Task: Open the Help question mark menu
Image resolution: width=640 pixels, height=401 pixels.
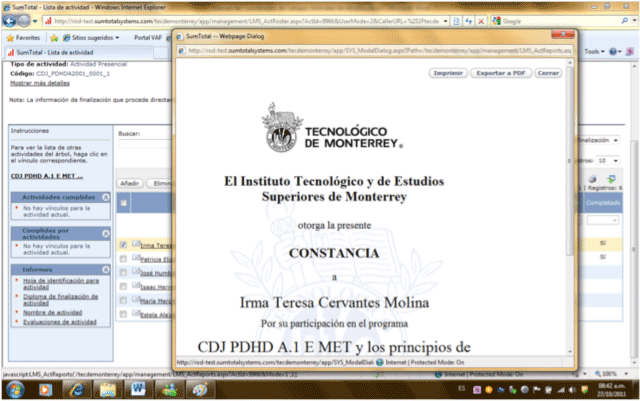Action: (615, 52)
